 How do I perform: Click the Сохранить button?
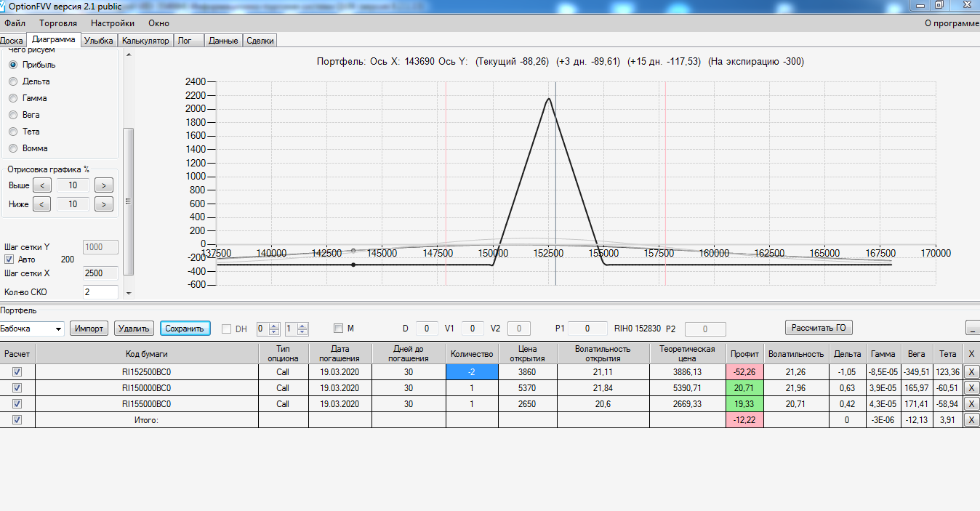click(x=185, y=329)
